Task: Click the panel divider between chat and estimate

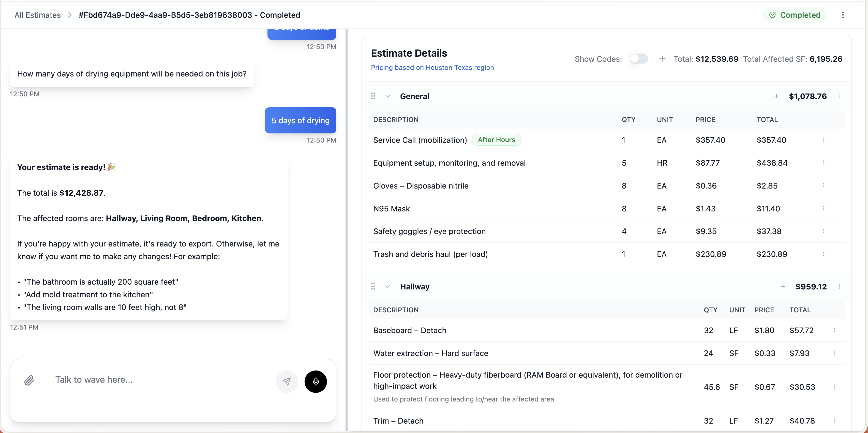Action: (x=346, y=229)
